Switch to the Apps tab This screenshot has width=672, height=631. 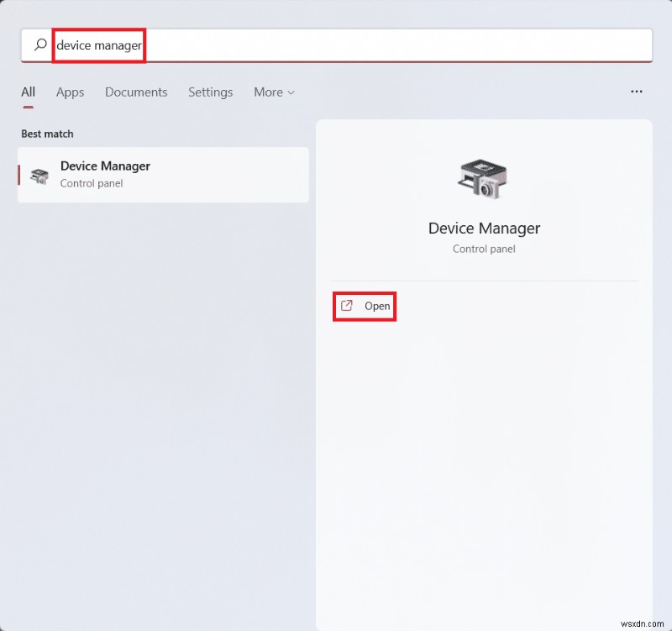click(x=70, y=92)
